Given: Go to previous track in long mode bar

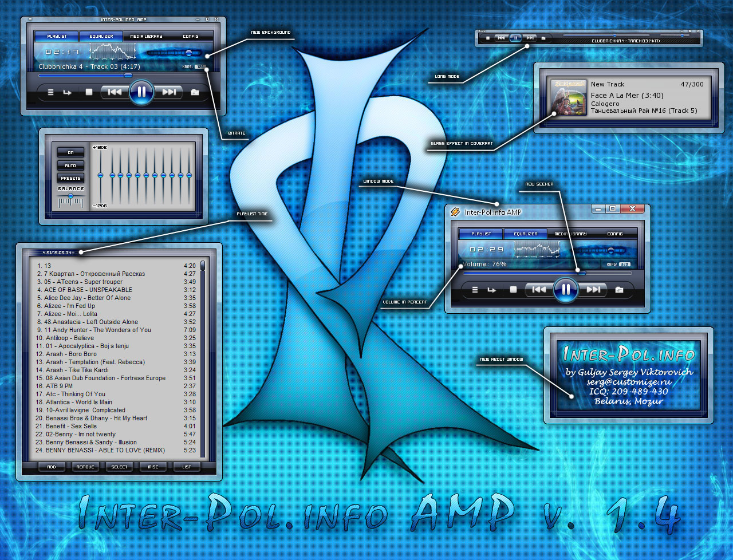Looking at the screenshot, I should click(x=501, y=38).
